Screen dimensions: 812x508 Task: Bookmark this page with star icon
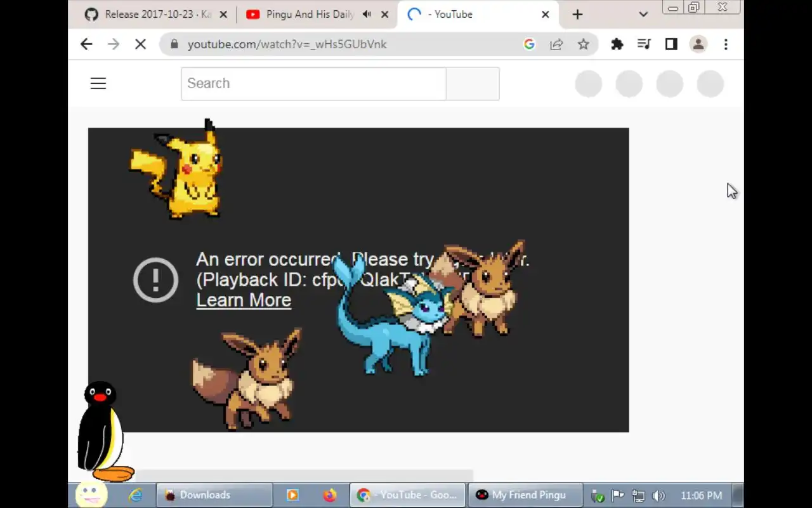584,44
